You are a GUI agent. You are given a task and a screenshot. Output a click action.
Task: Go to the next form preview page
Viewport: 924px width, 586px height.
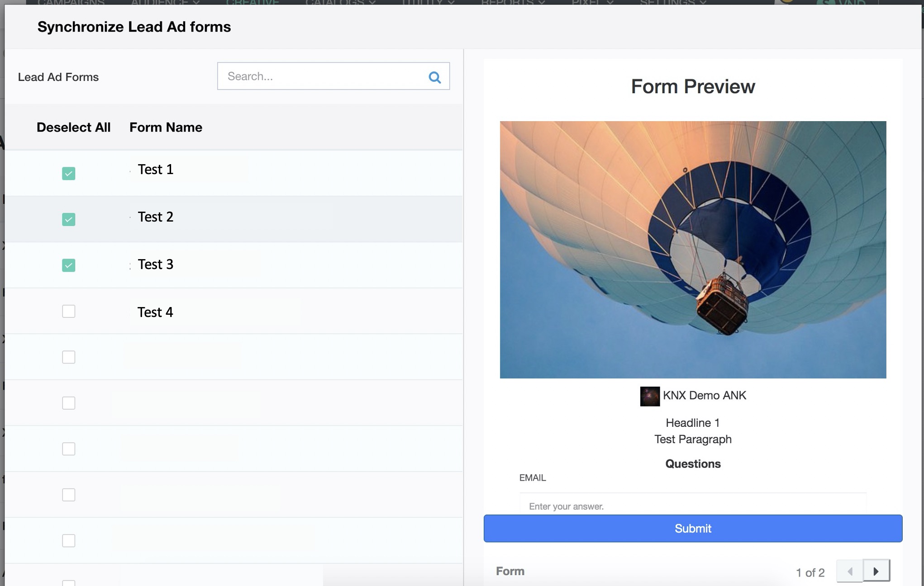coord(876,571)
